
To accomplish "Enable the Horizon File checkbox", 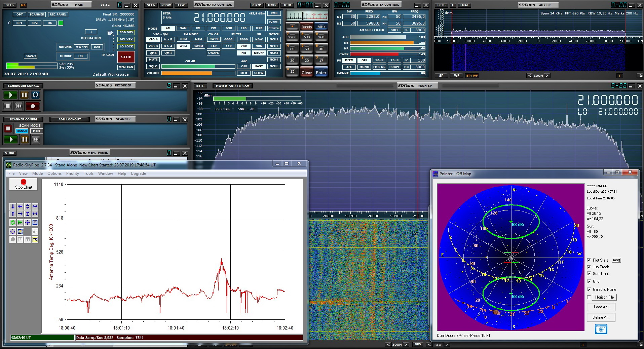I will (x=589, y=297).
